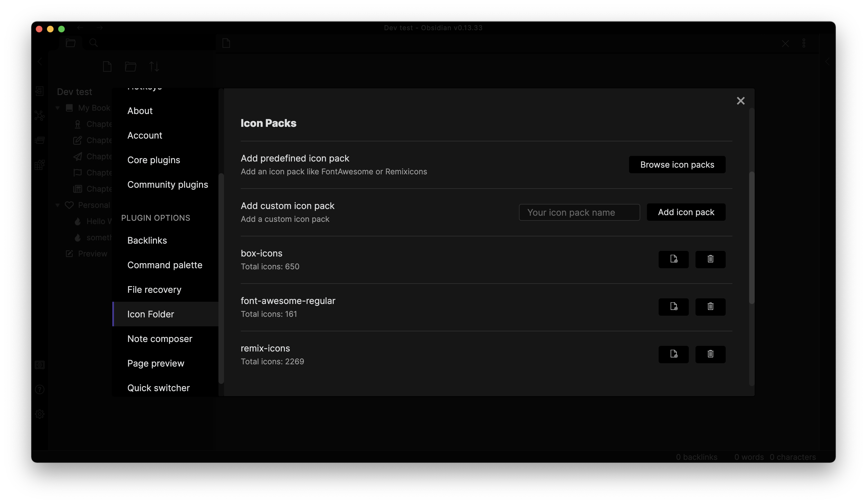Click the new folder icon
Screen dimensions: 867x504
point(130,66)
